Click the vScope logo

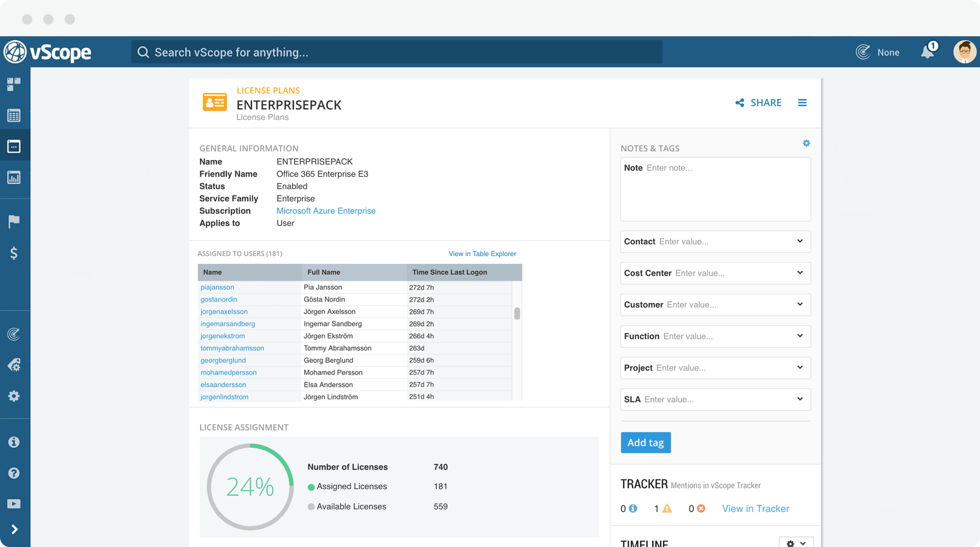point(48,52)
